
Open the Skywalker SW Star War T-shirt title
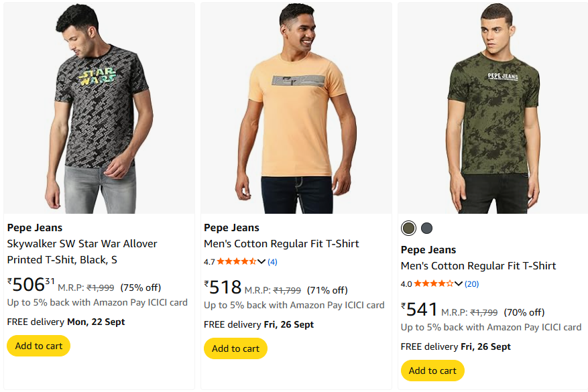pos(82,251)
